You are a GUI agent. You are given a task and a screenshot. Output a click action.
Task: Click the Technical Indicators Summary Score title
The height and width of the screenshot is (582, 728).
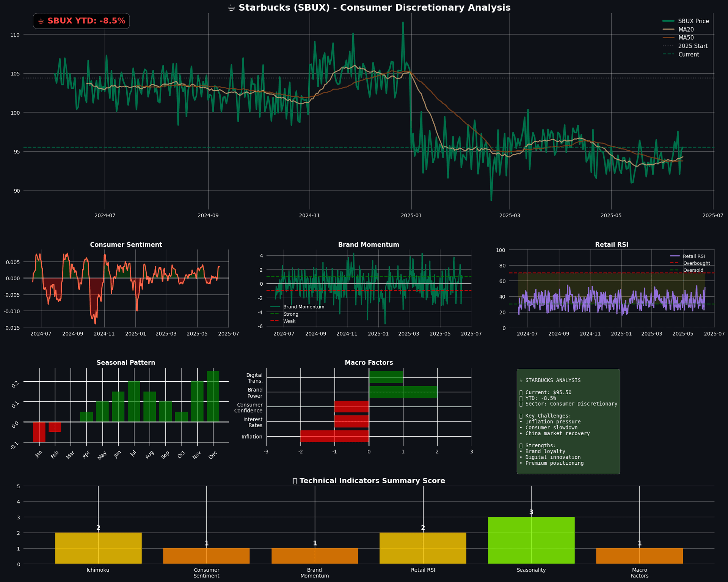[369, 481]
